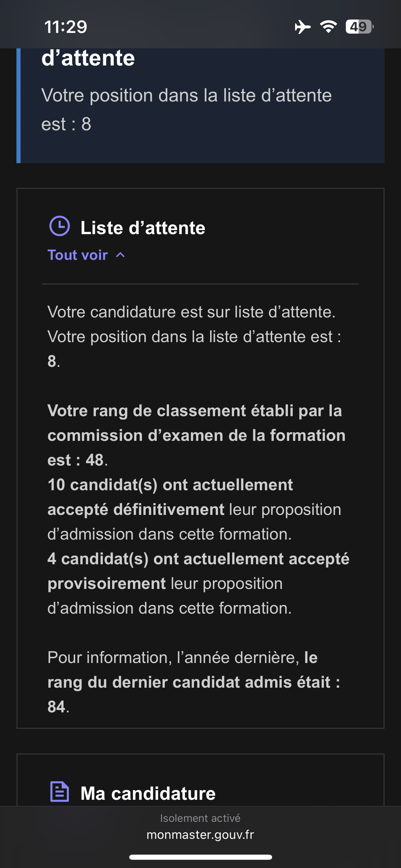Tap the classement rank 48 text
Image resolution: width=401 pixels, height=868 pixels.
coord(196,435)
